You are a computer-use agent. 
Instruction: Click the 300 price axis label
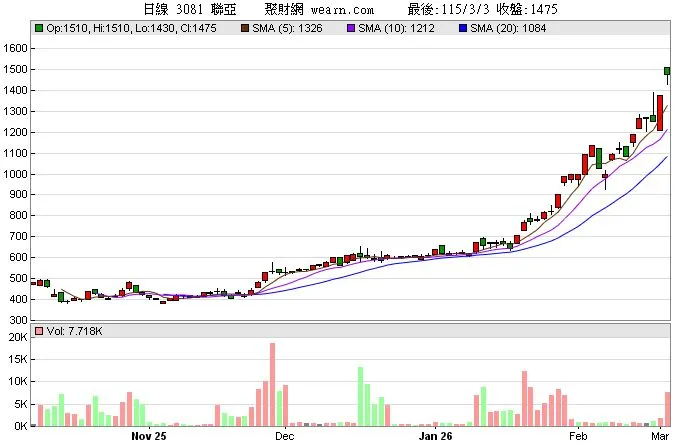click(x=18, y=320)
